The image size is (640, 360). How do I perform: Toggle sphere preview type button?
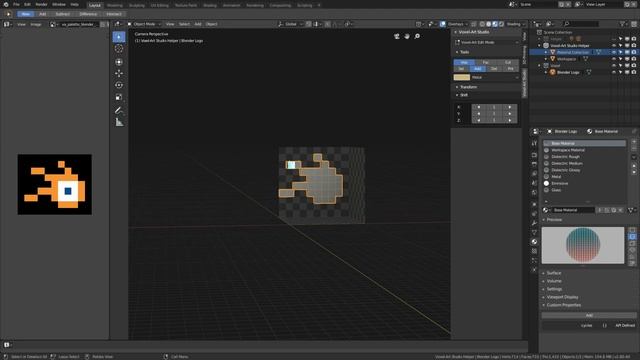pos(632,237)
